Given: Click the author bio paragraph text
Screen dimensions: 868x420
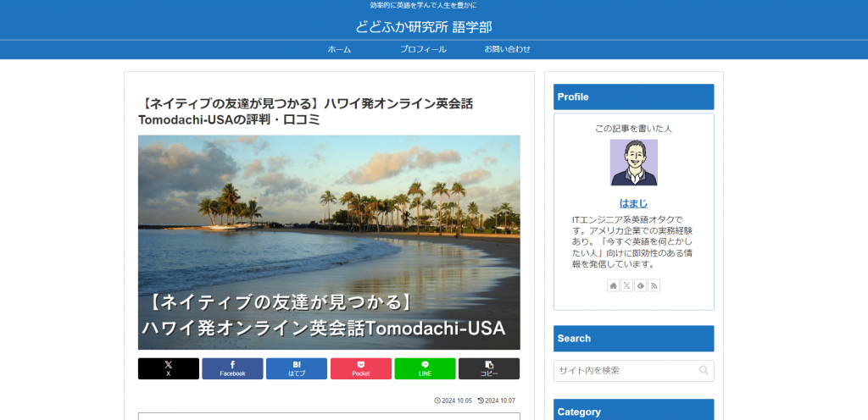Looking at the screenshot, I should (633, 241).
